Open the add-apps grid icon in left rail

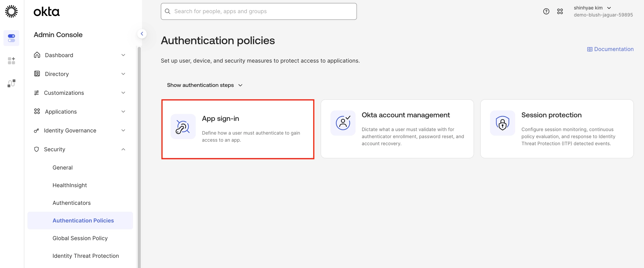11,61
